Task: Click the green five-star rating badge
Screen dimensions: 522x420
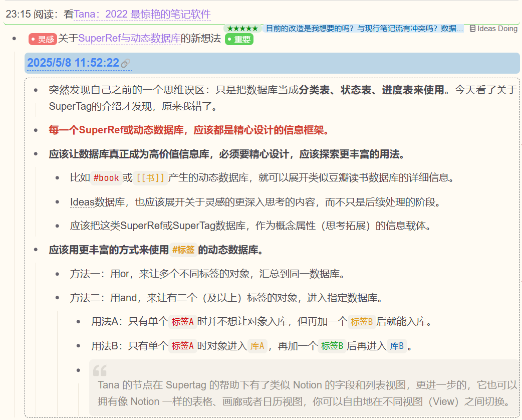Action: click(242, 29)
